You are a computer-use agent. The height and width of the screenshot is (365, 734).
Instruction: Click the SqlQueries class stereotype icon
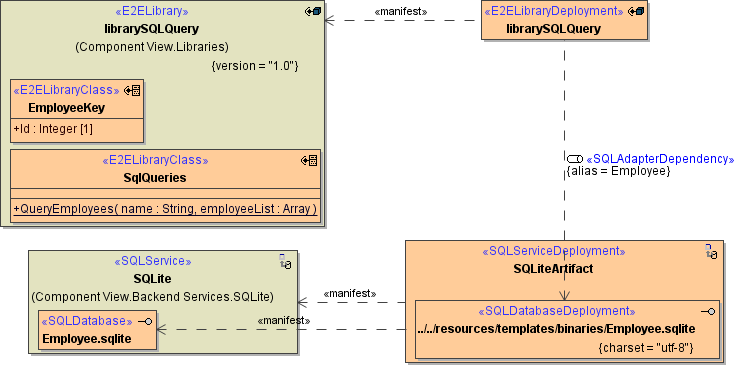[309, 161]
